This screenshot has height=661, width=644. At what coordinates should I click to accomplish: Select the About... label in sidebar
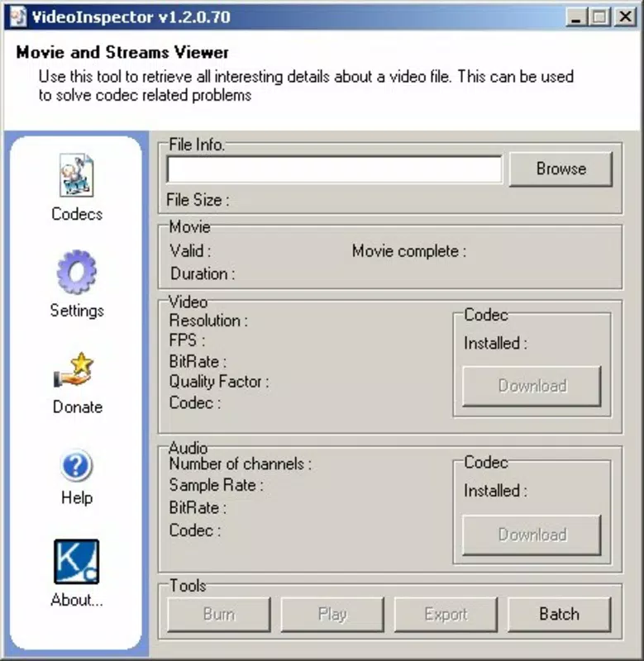(77, 600)
